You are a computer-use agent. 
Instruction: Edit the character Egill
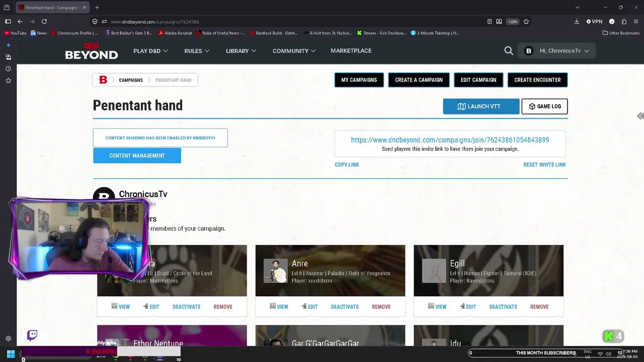coord(468,307)
